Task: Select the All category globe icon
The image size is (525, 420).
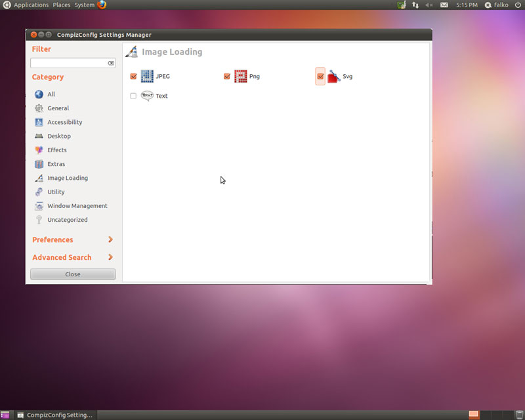Action: (x=39, y=94)
